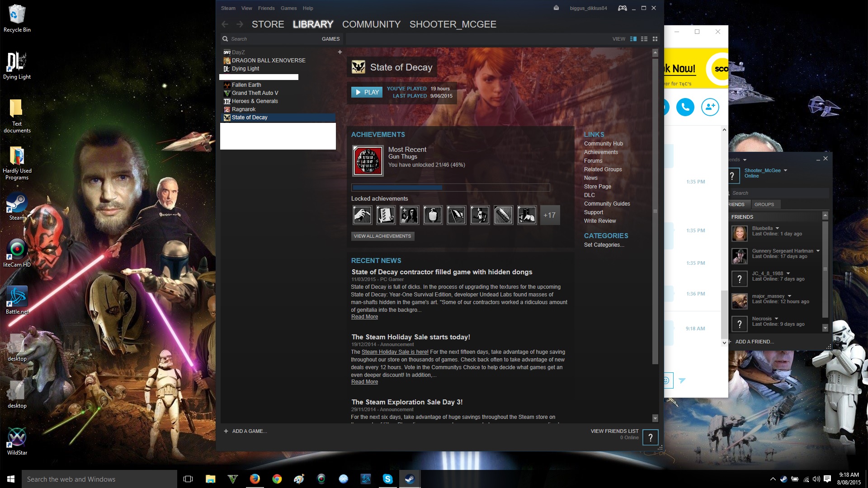Click the plus icon beside DayZ
The width and height of the screenshot is (868, 488).
click(340, 52)
